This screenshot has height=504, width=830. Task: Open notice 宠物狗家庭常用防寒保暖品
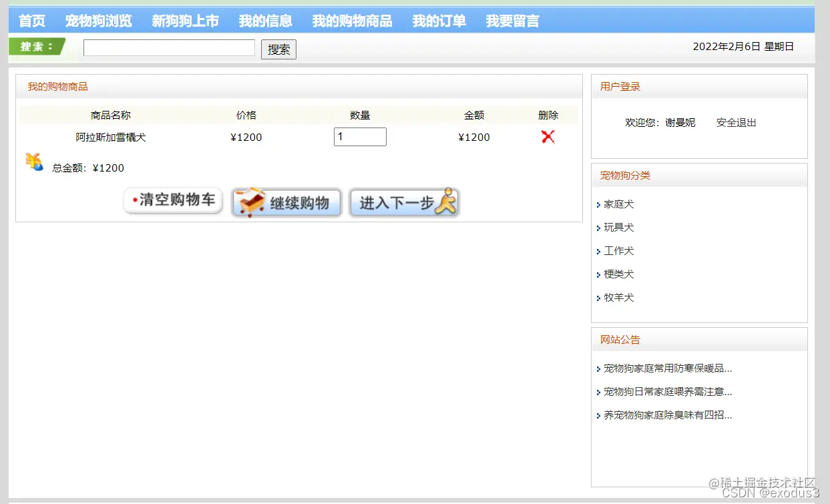coord(668,368)
